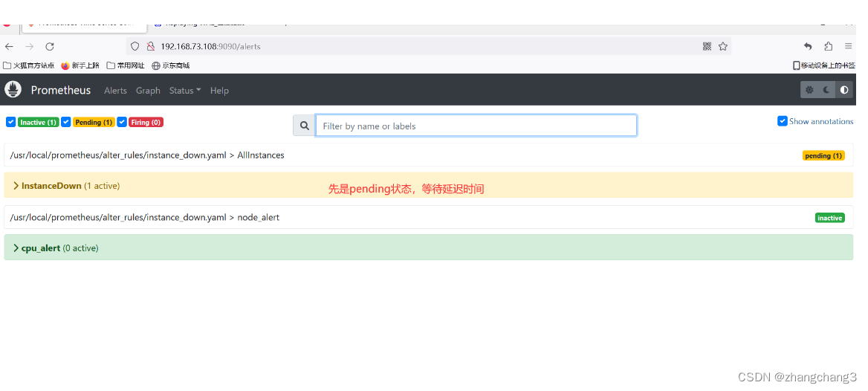The image size is (868, 391).
Task: Open the Status dropdown menu
Action: tap(185, 90)
